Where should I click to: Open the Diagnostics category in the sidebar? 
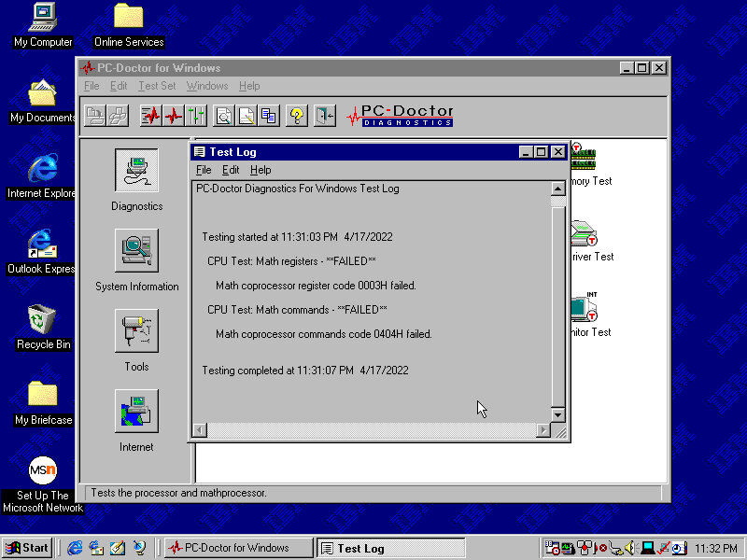(x=136, y=171)
